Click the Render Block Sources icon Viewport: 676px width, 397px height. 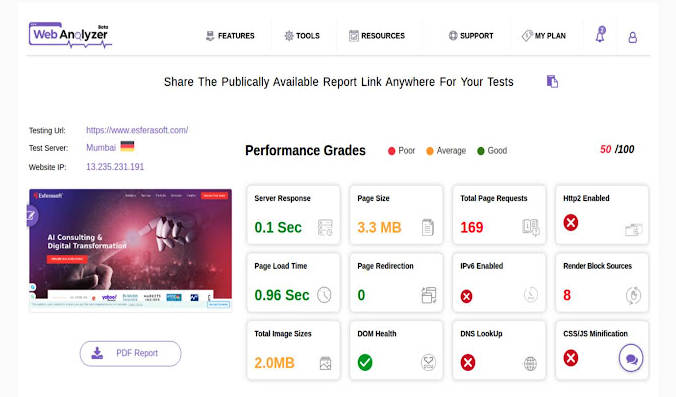[x=633, y=296]
